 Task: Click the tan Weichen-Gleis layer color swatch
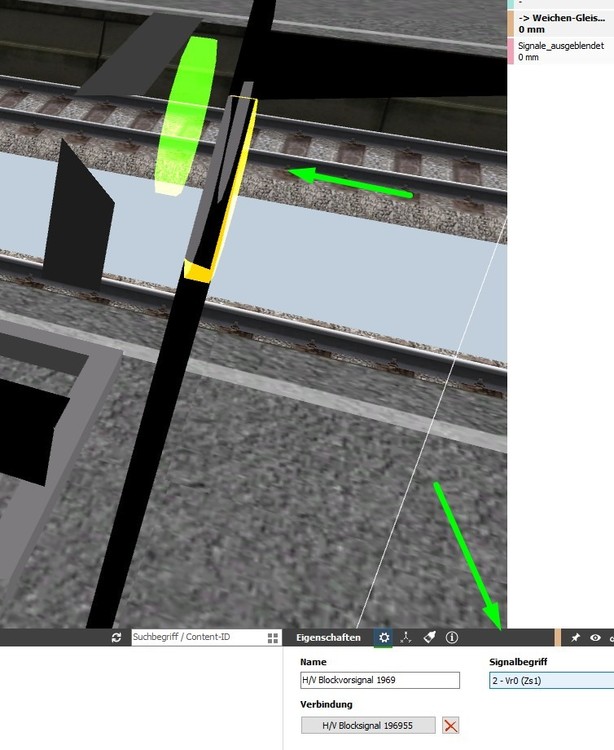click(x=511, y=24)
